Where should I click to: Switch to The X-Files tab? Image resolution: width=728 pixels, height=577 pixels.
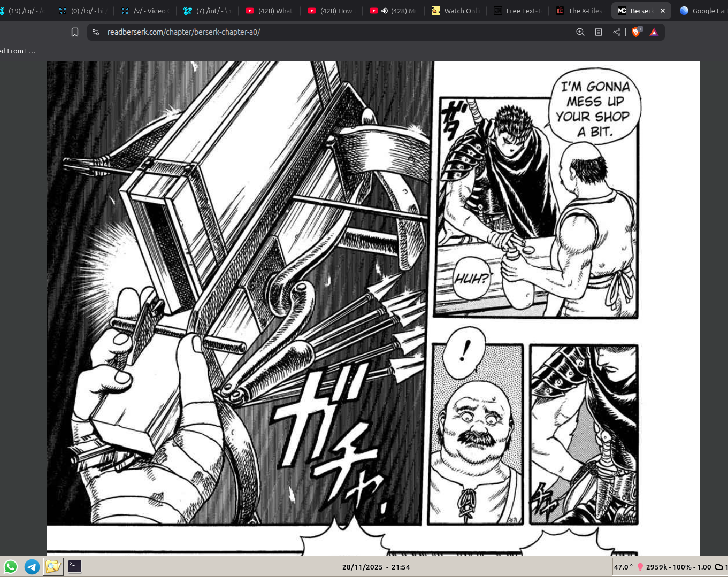click(580, 11)
